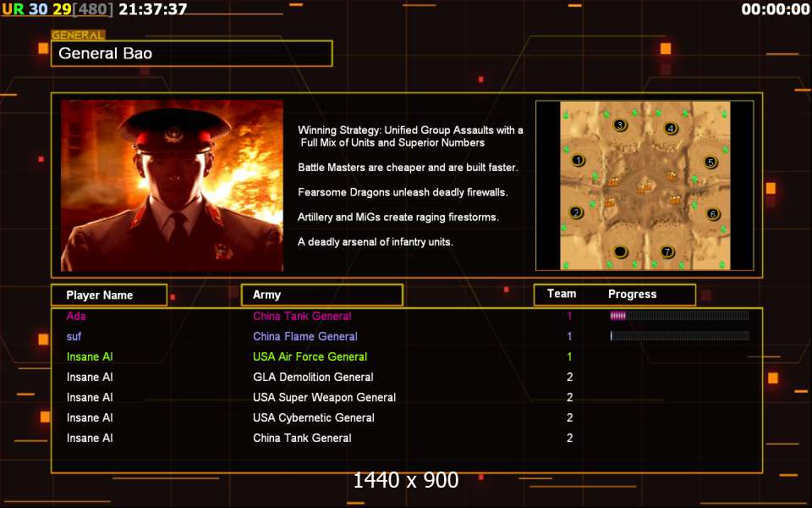Viewport: 812px width, 508px height.
Task: Click 'GLA Demolition General' army text
Action: coord(313,377)
